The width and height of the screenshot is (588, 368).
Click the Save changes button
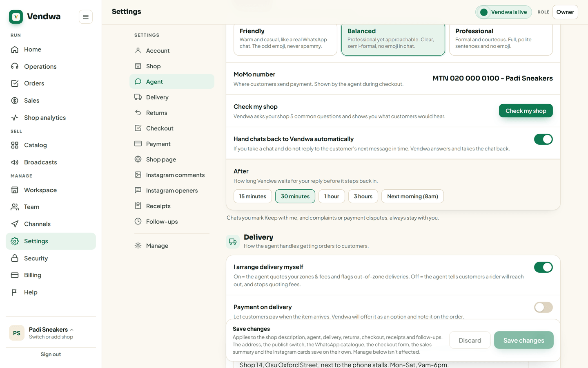coord(524,340)
